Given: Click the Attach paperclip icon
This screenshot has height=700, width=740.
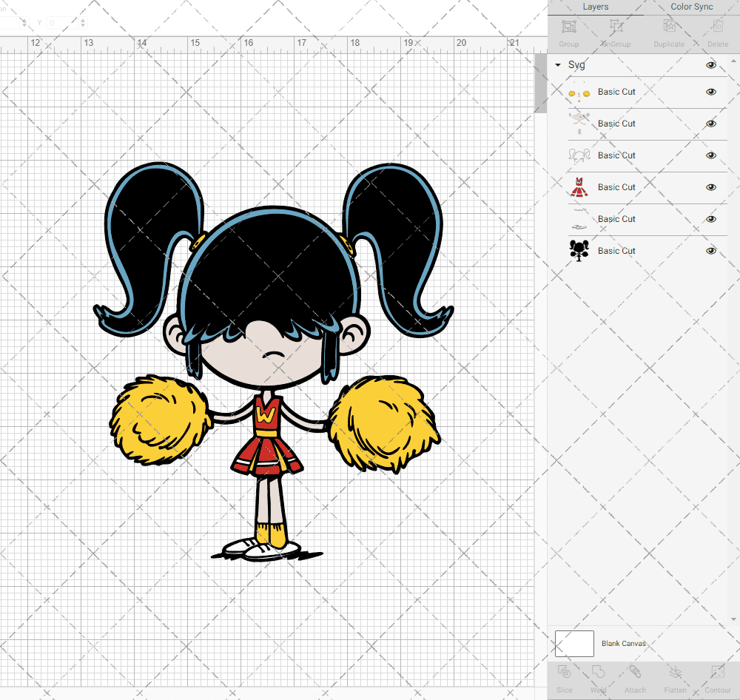Looking at the screenshot, I should pos(635,672).
